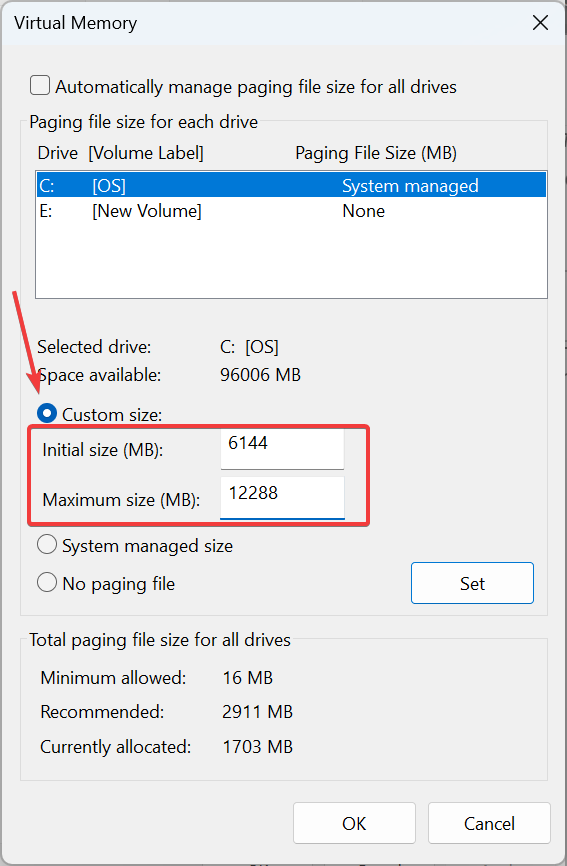Viewport: 567px width, 866px height.
Task: Focus the Maximum size (MB) field
Action: click(282, 498)
